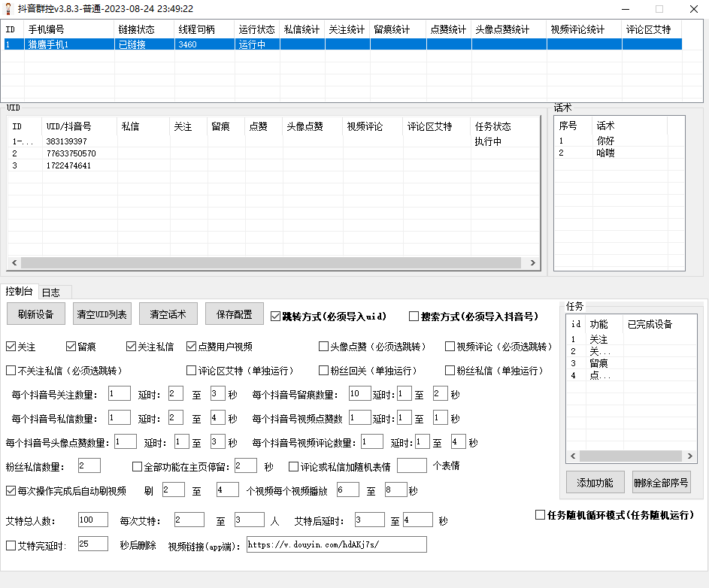Click the 线程句柄 column header

(x=196, y=29)
